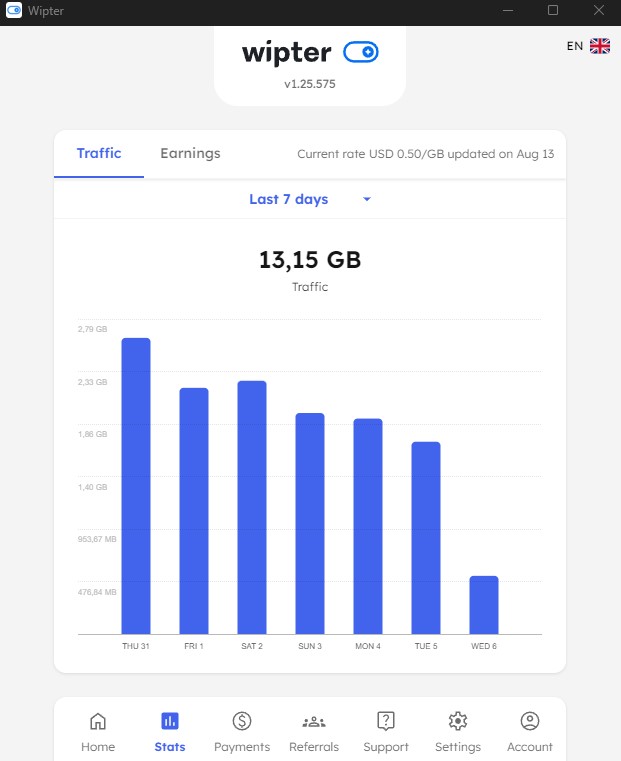Click the 2,79 GB axis label

click(92, 329)
